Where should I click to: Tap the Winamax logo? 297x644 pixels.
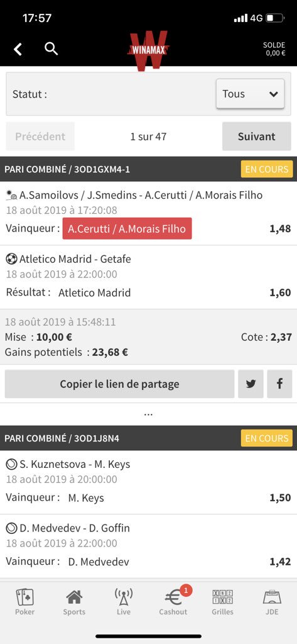(x=148, y=50)
